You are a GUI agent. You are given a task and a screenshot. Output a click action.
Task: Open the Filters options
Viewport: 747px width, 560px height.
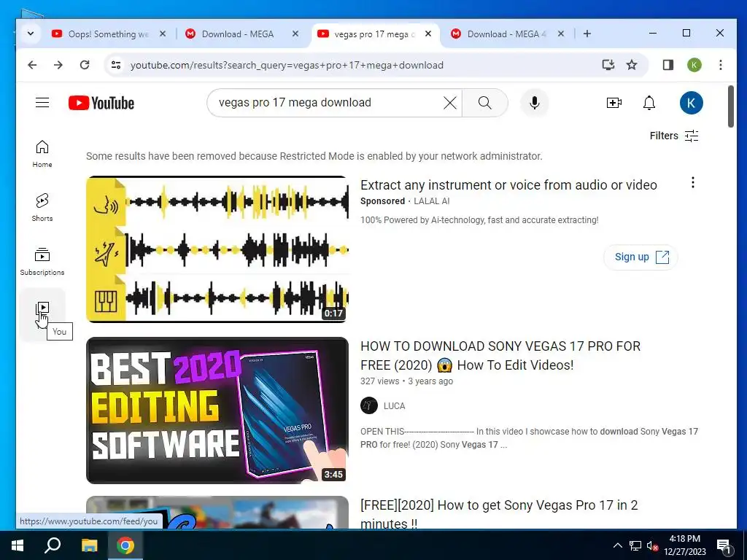tap(674, 136)
